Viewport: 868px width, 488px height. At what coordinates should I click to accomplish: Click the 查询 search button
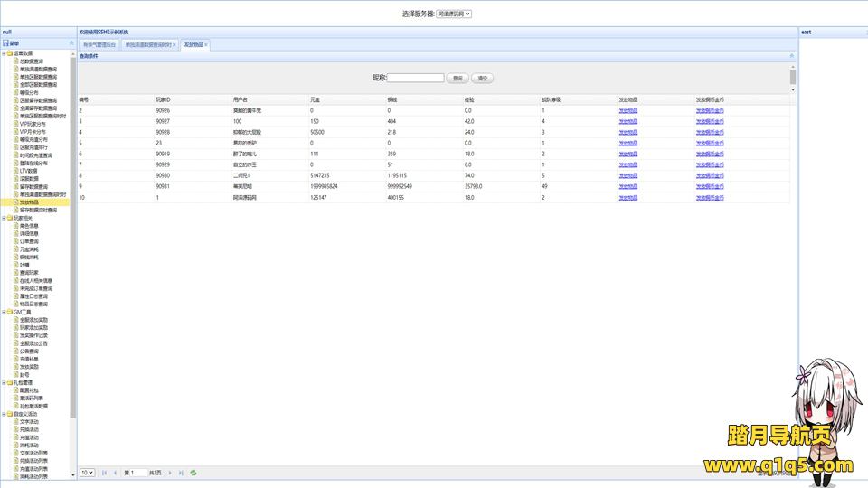pyautogui.click(x=458, y=79)
